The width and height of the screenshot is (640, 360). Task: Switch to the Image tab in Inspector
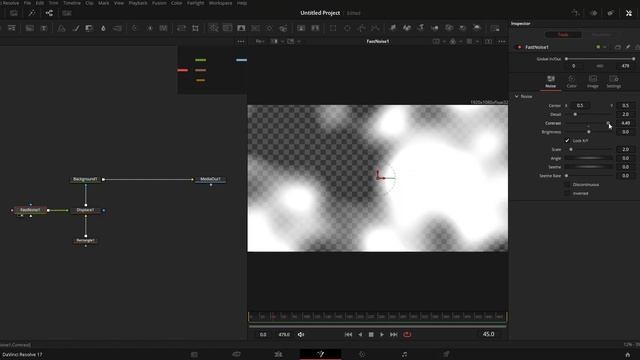[x=593, y=81]
